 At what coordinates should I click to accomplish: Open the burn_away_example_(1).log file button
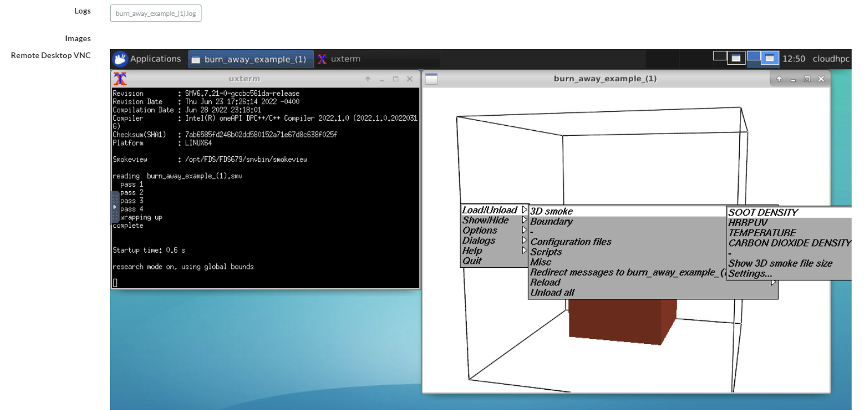coord(155,13)
